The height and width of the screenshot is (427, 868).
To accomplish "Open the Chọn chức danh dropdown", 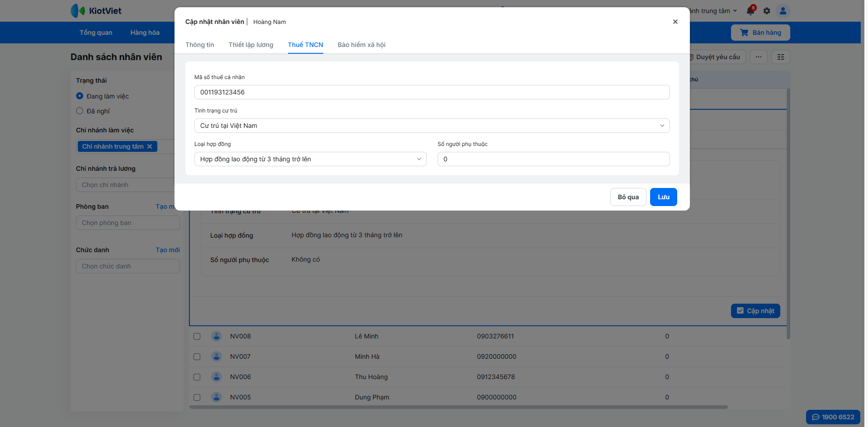I will [x=128, y=266].
